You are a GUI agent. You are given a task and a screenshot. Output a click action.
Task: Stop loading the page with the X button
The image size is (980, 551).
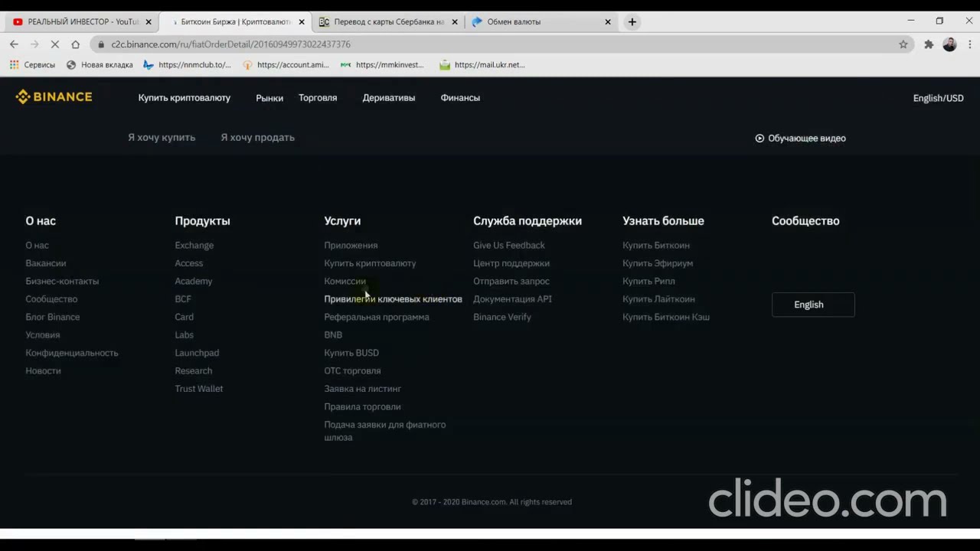[54, 44]
